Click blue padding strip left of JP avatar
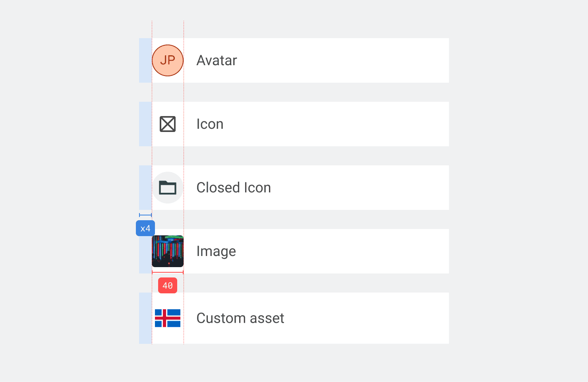This screenshot has height=382, width=588. click(x=145, y=60)
